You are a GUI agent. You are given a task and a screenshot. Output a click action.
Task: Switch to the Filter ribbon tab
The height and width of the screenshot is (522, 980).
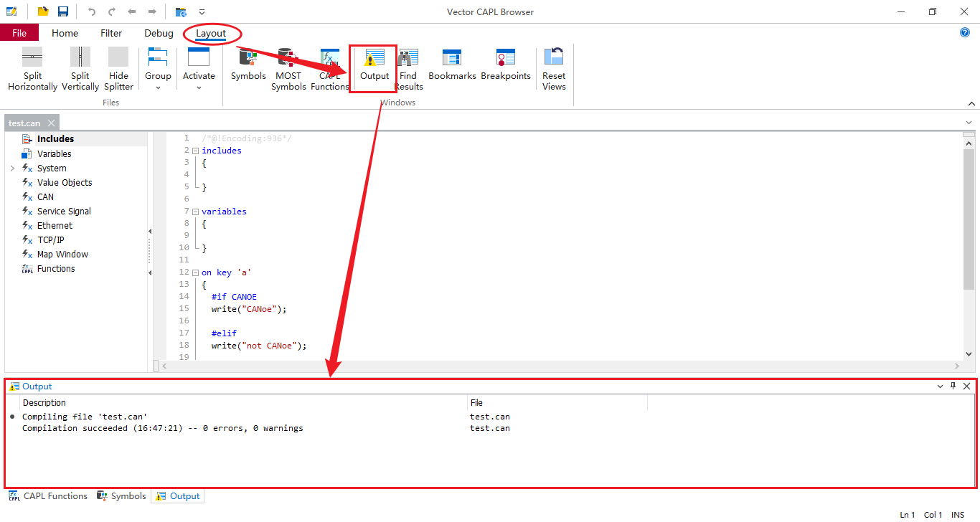click(x=111, y=33)
